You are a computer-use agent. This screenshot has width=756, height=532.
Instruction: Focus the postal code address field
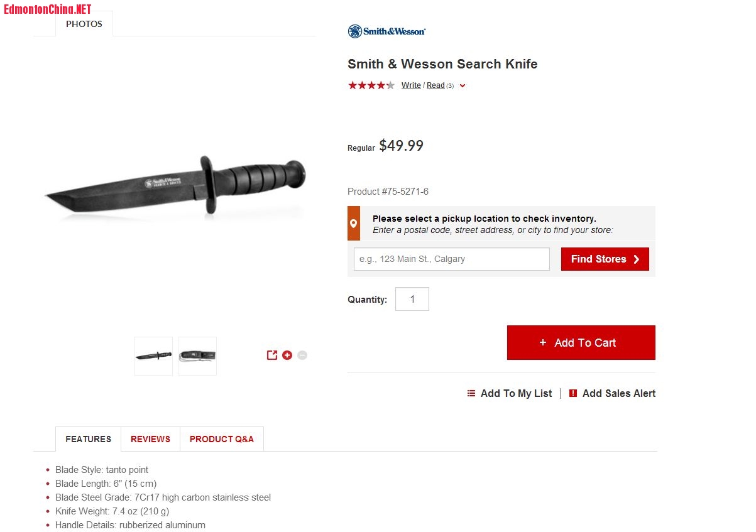(x=452, y=259)
